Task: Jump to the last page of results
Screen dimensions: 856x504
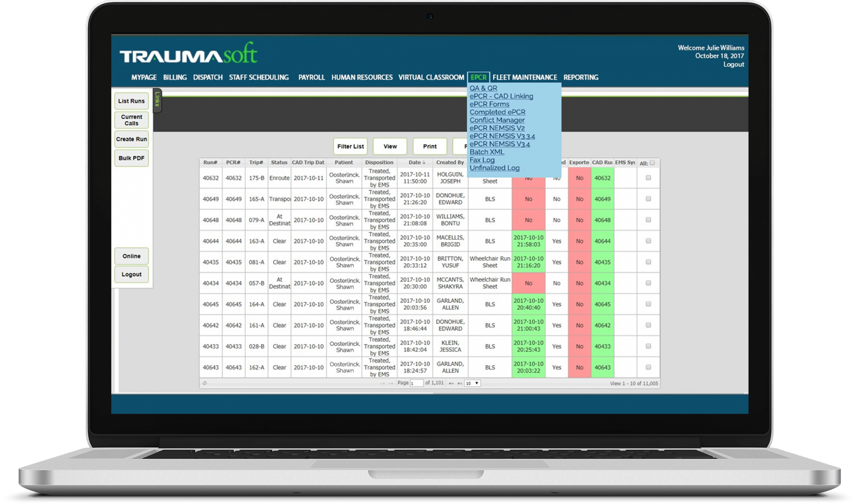Action: tap(460, 382)
